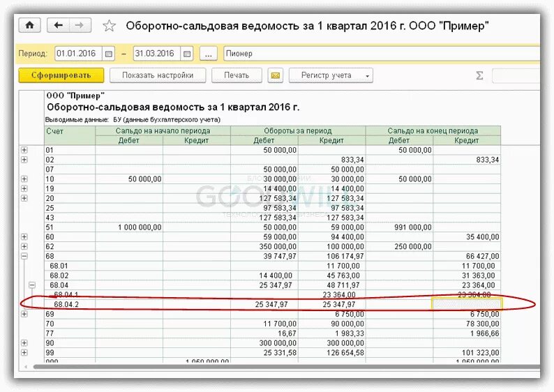
Task: Expand account 19 row
Action: click(x=24, y=188)
